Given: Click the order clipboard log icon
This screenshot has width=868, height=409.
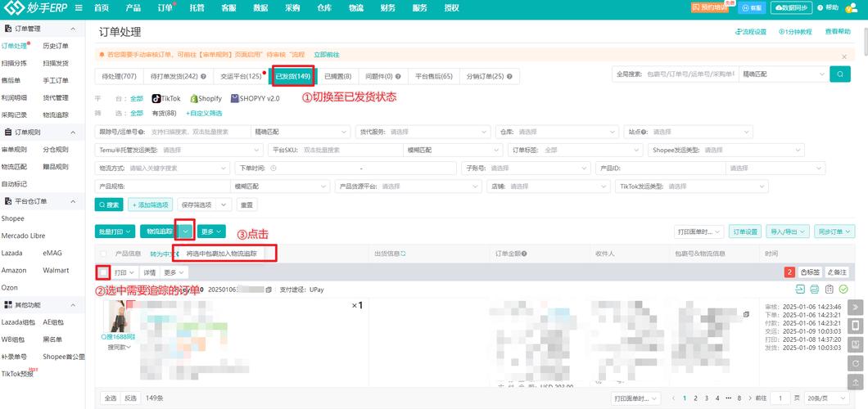Looking at the screenshot, I should click(829, 289).
